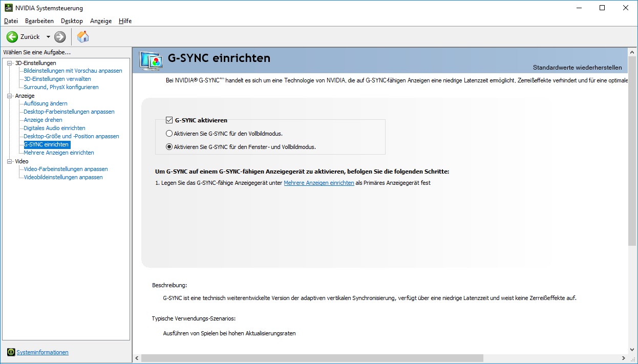Click the horizontal scrollbar thumb
638x364 pixels.
point(312,358)
